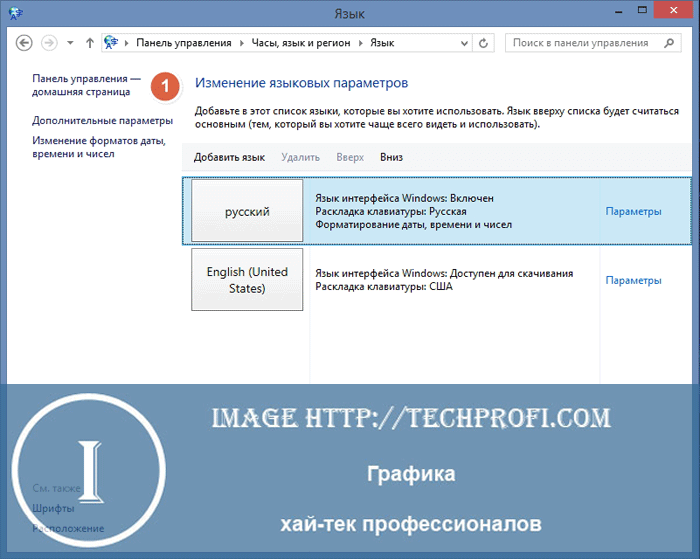
Task: Open "Параметры" for the русский language
Action: 633,212
